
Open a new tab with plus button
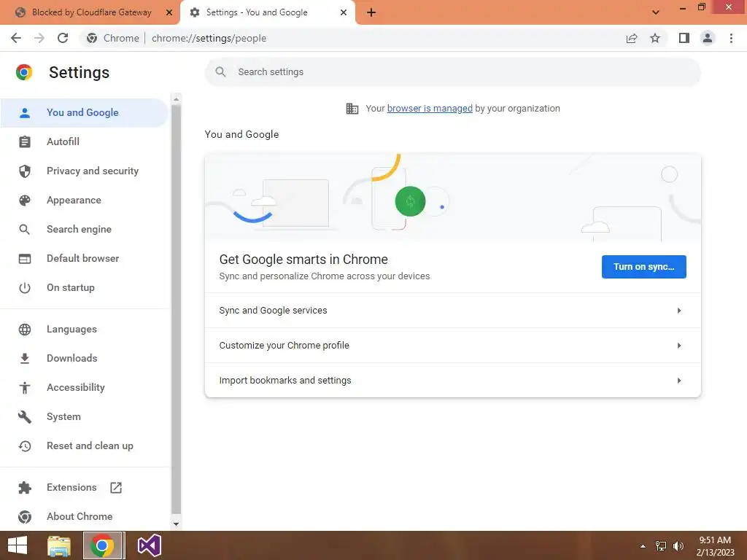coord(371,12)
